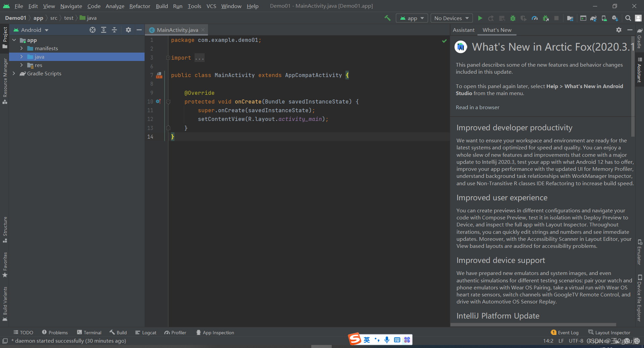Click the Run with Coverage icon

523,18
